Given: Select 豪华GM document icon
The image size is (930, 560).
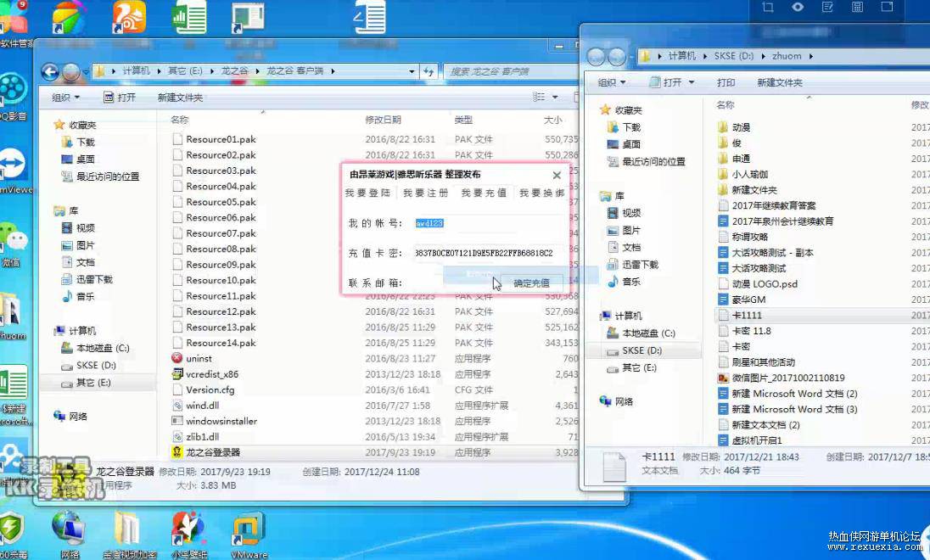Looking at the screenshot, I should pyautogui.click(x=723, y=300).
